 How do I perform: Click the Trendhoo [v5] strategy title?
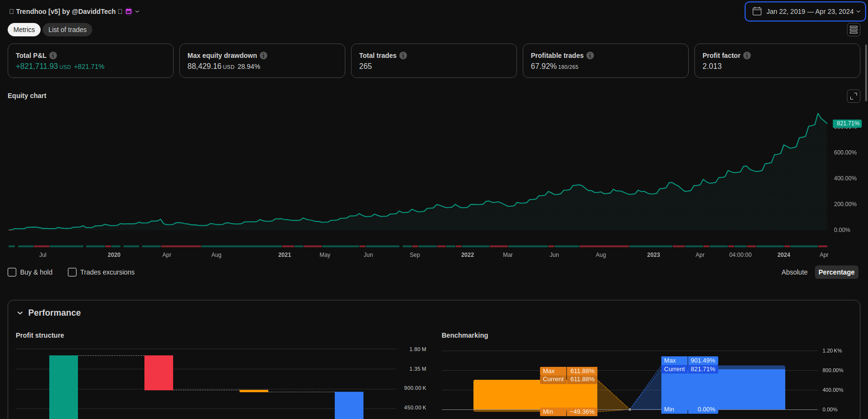point(66,11)
